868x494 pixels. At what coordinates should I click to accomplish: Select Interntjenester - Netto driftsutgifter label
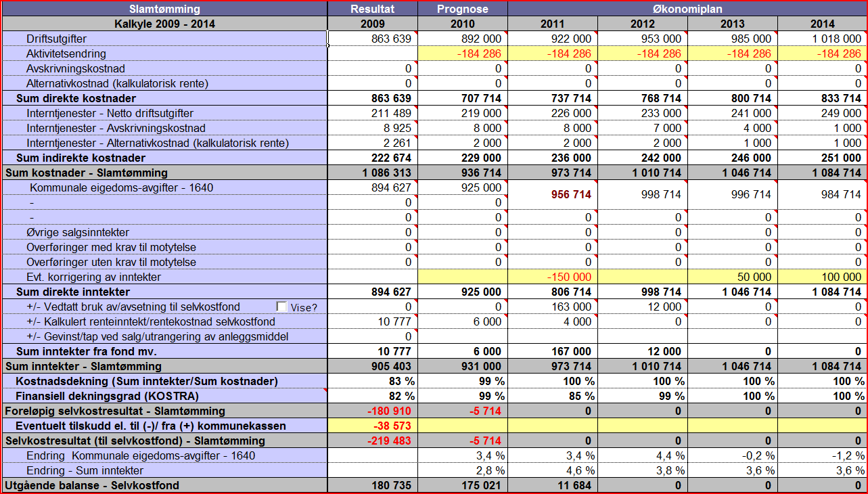(x=164, y=113)
